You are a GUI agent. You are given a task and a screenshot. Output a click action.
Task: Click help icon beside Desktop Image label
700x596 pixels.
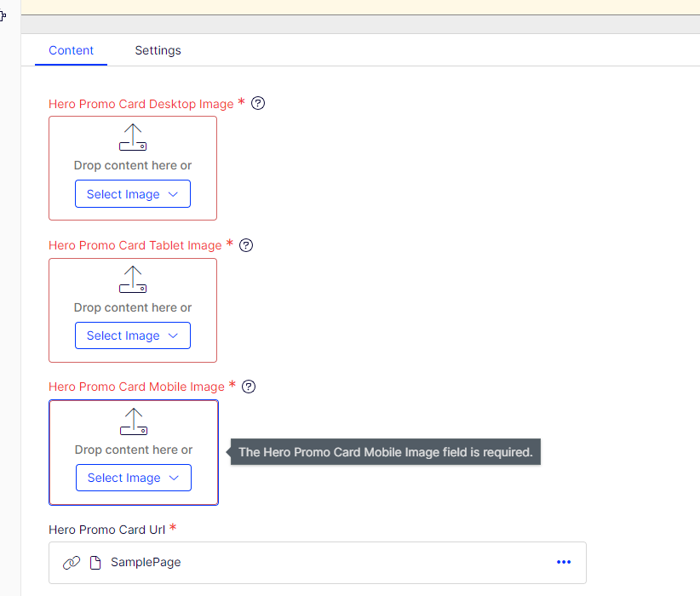(259, 103)
